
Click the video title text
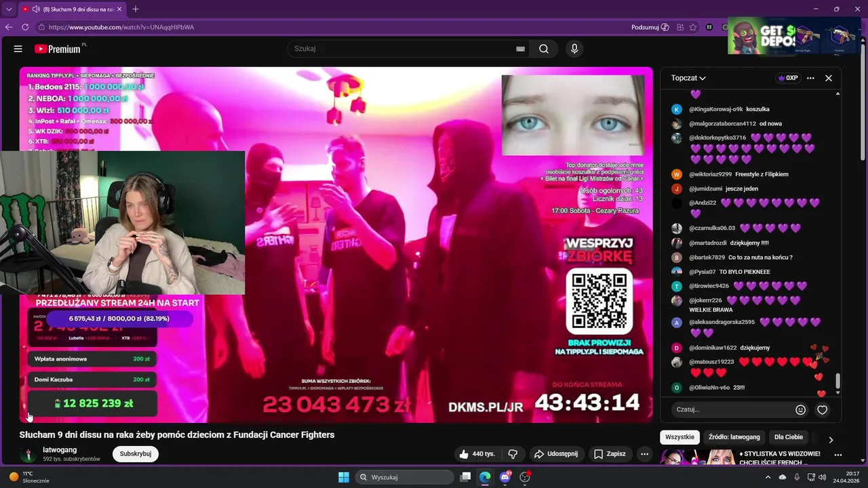coord(177,435)
